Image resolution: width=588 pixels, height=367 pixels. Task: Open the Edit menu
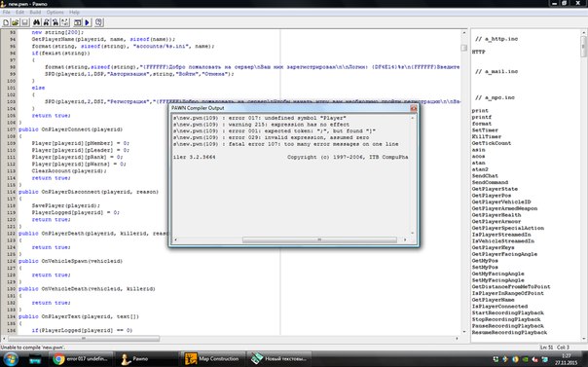(x=19, y=13)
